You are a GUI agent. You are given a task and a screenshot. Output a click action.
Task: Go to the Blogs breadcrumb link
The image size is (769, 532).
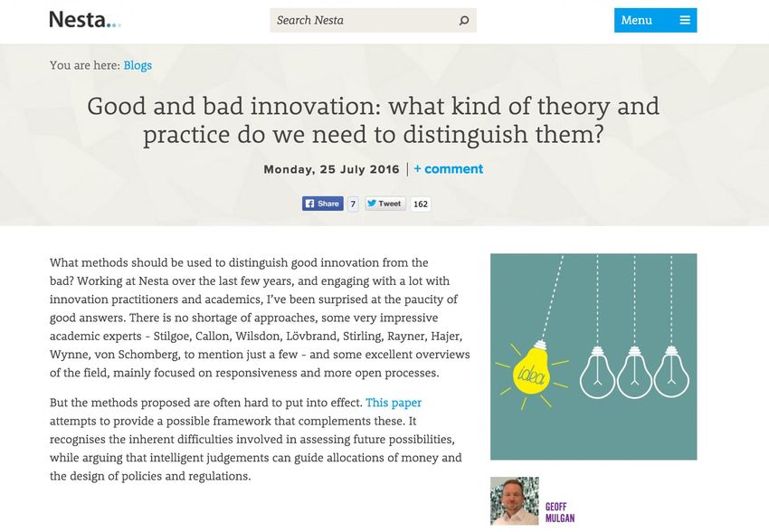138,65
